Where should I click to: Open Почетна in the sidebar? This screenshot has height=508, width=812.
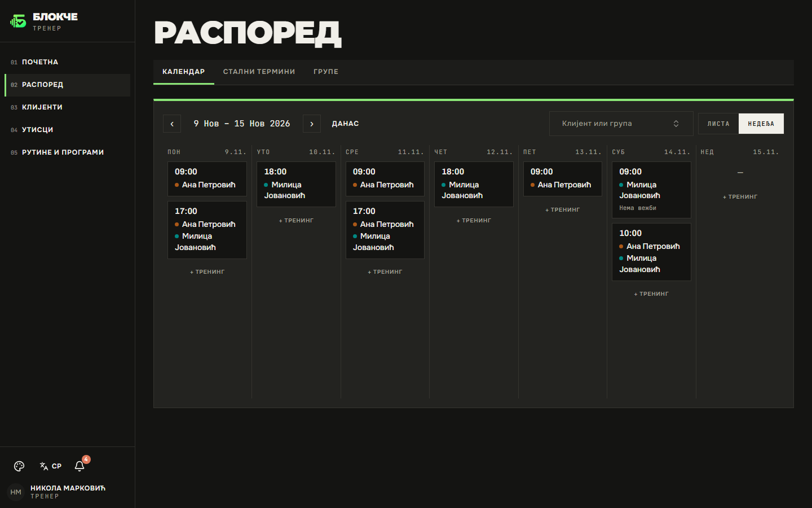[x=68, y=62]
